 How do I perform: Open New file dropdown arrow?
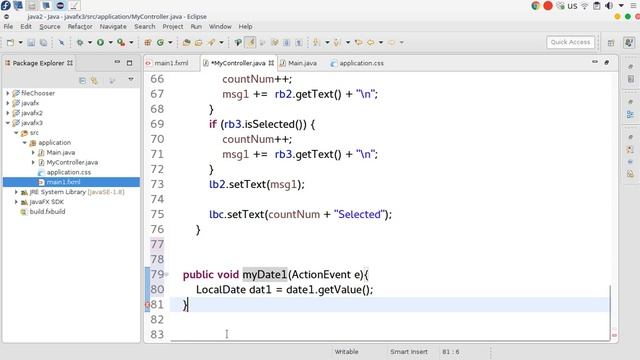click(x=20, y=42)
